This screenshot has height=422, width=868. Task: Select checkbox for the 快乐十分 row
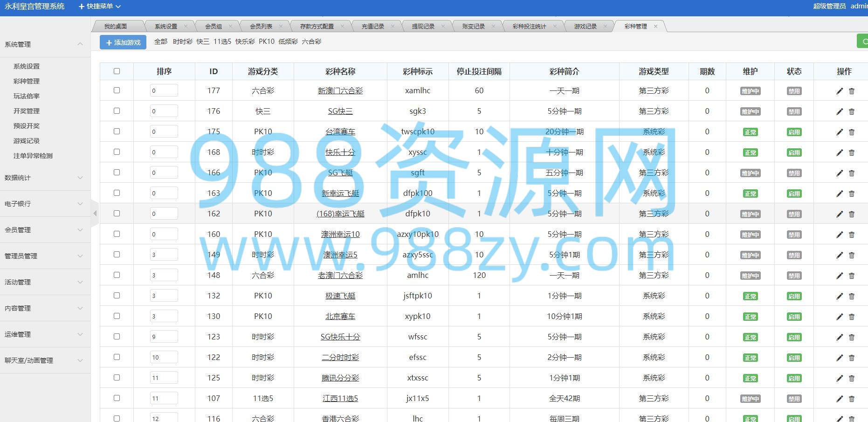click(117, 152)
